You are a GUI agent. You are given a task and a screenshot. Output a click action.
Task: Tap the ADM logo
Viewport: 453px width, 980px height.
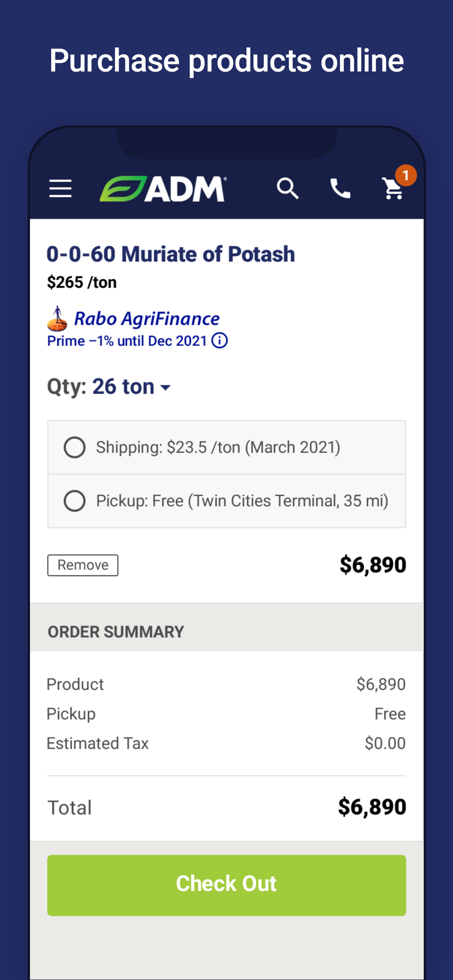point(163,189)
